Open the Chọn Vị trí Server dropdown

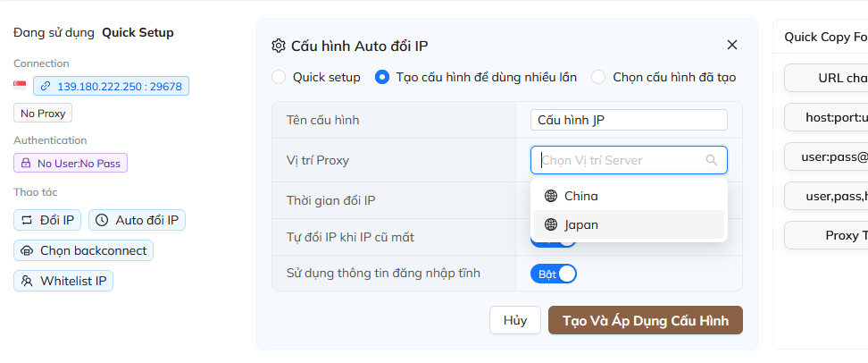click(x=622, y=160)
